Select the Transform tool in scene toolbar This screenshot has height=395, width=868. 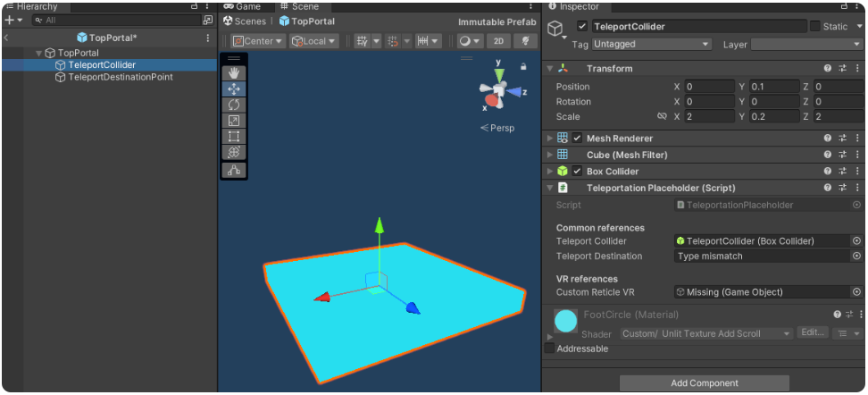234,152
